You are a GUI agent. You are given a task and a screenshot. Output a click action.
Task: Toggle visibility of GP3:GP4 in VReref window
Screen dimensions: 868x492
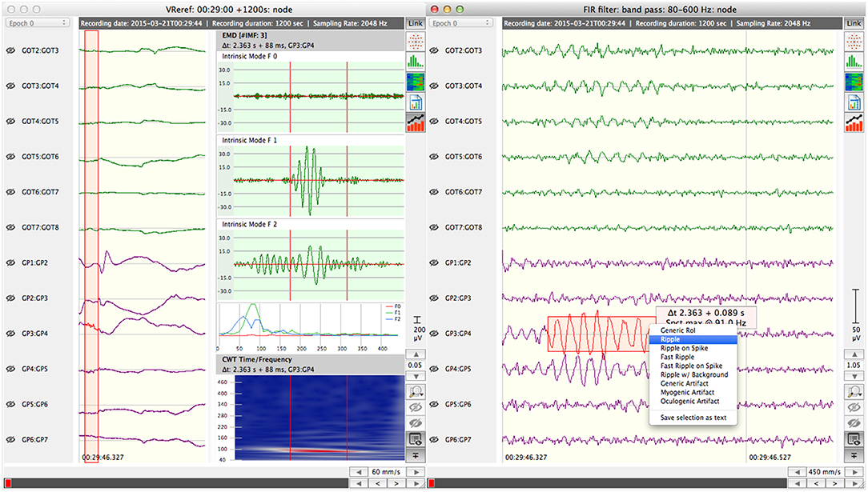[x=10, y=334]
